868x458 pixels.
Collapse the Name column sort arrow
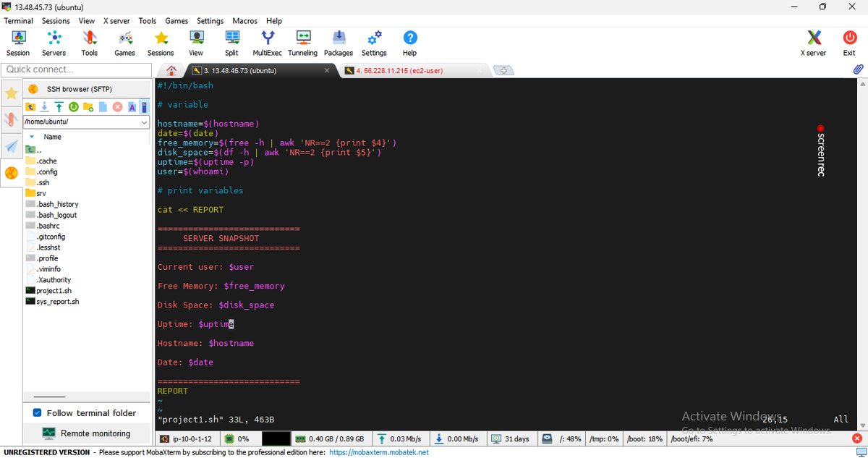tap(32, 137)
